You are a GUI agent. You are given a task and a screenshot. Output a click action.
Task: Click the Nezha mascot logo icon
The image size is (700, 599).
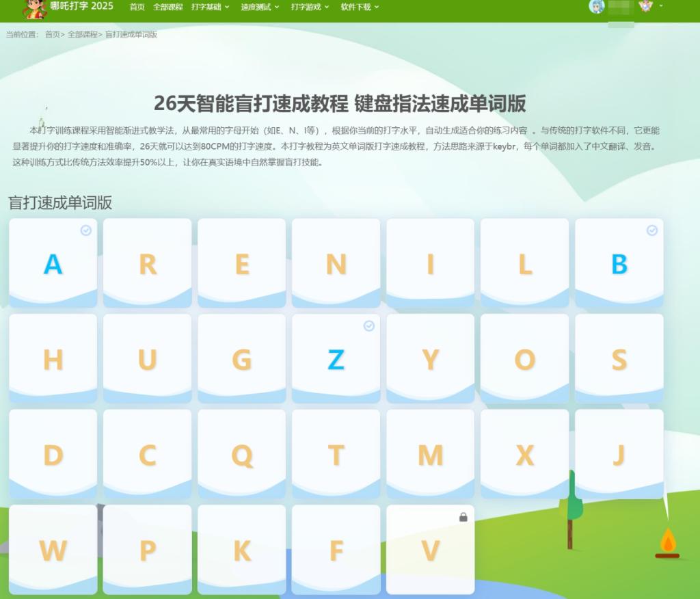(x=34, y=8)
